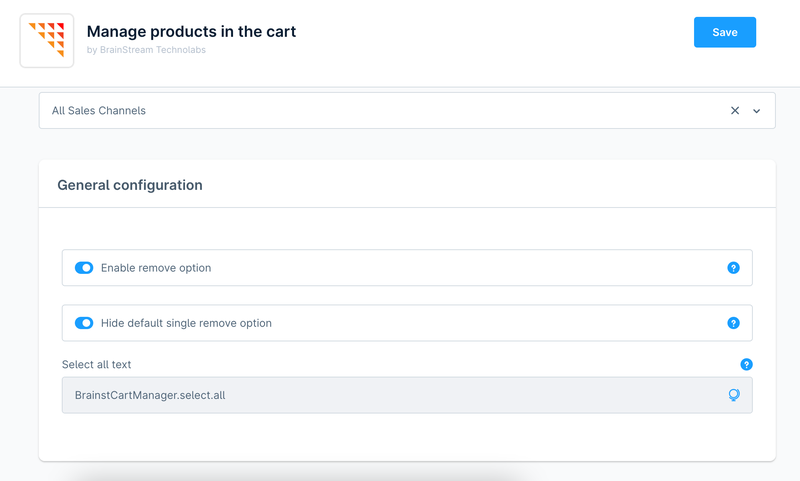The height and width of the screenshot is (481, 800).
Task: Click the General configuration card header
Action: 130,185
